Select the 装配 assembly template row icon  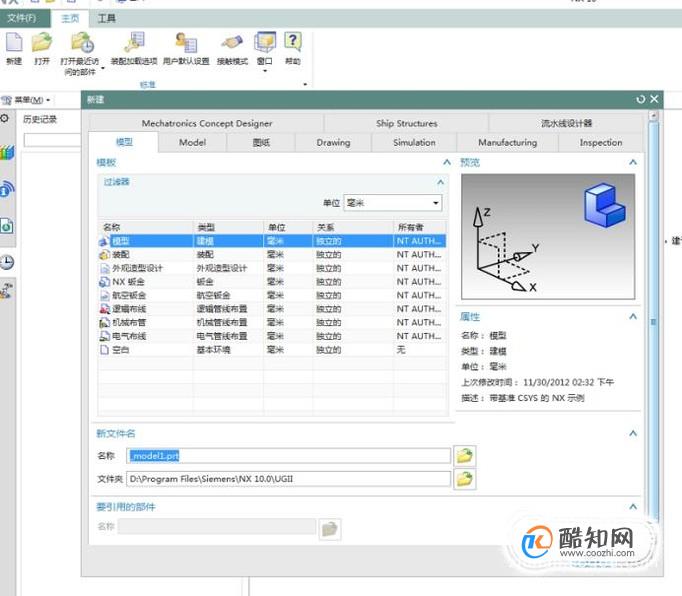pos(104,254)
